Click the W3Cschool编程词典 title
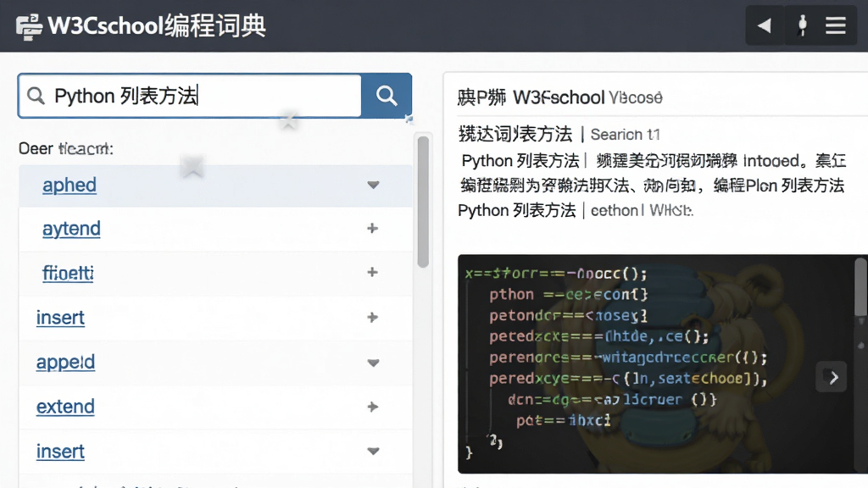868x488 pixels. point(157,26)
